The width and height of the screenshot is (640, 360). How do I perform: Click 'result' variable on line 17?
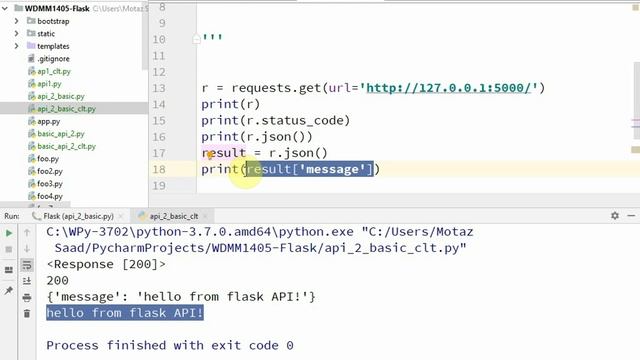coord(224,153)
